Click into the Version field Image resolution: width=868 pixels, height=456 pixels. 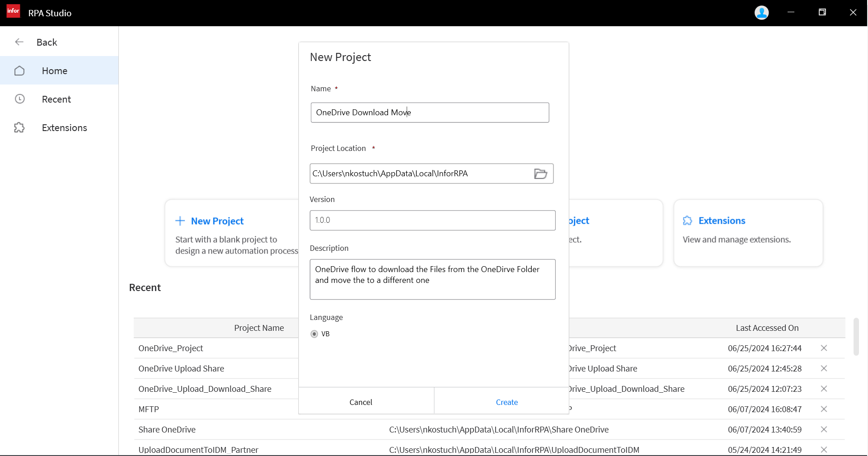(432, 221)
